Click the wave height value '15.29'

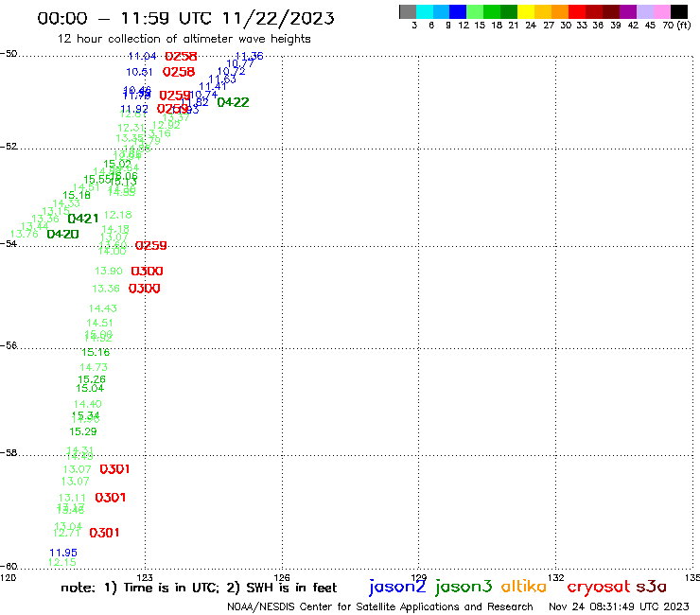[83, 431]
